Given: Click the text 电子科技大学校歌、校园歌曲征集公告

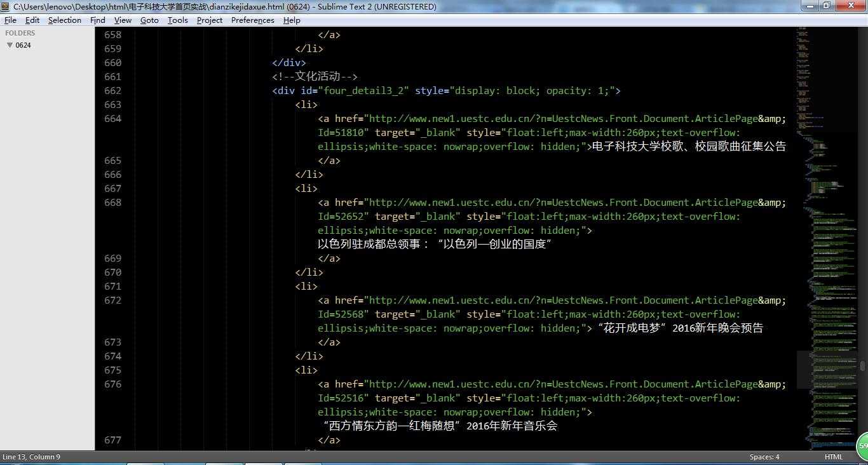Looking at the screenshot, I should point(689,147).
